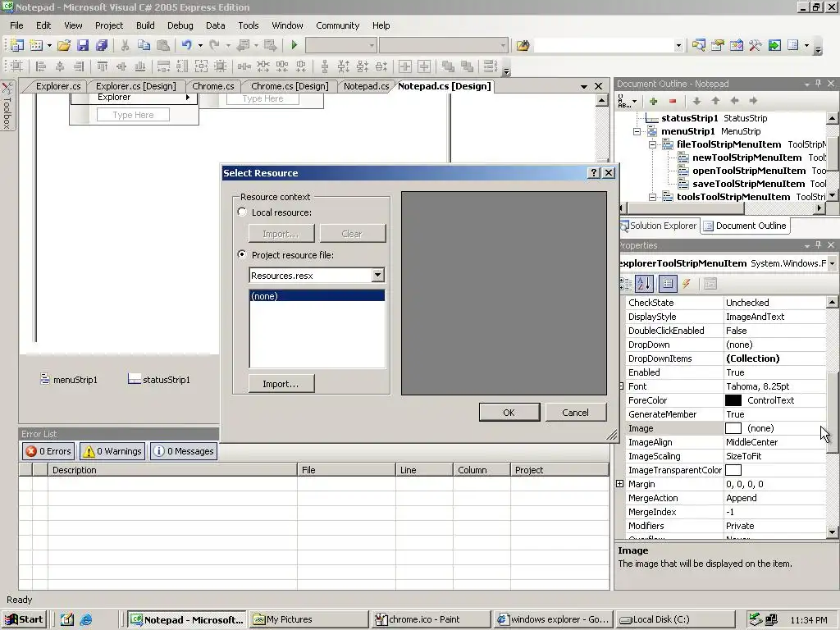Click the Windows Start button
840x630 pixels.
(x=24, y=619)
